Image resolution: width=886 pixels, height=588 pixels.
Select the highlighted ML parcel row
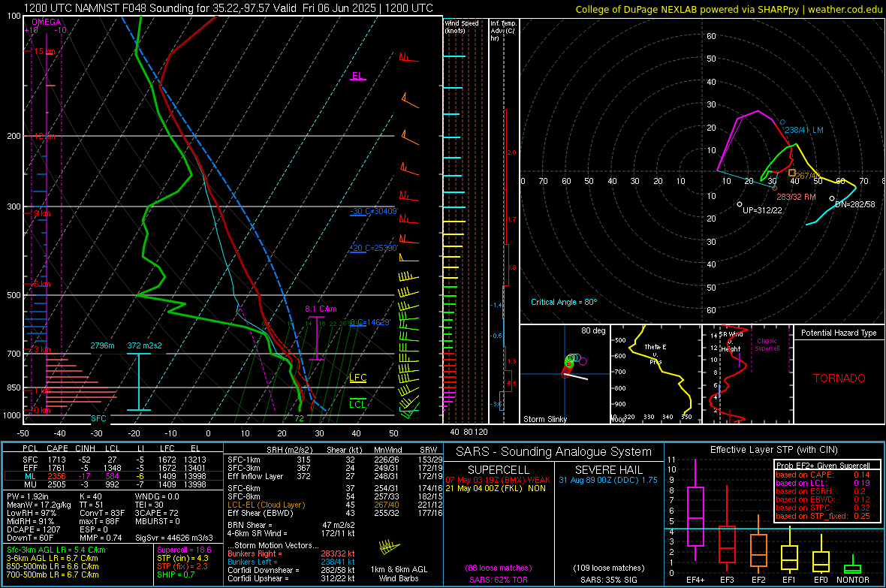[113, 476]
